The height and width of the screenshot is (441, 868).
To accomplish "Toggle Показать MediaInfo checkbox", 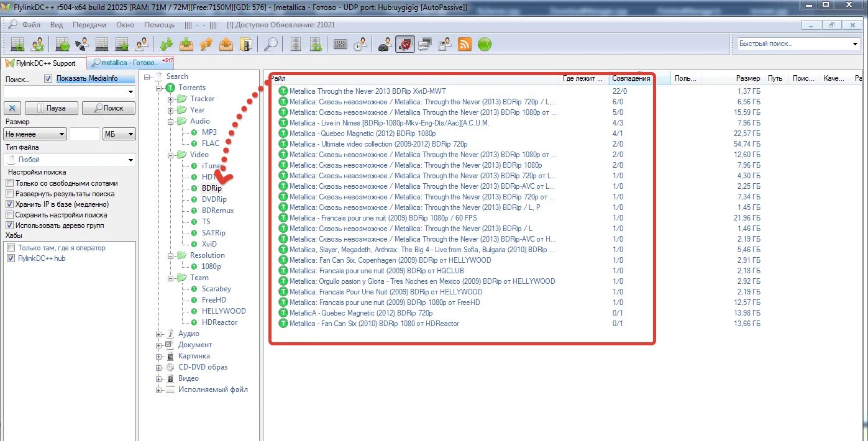I will [48, 79].
